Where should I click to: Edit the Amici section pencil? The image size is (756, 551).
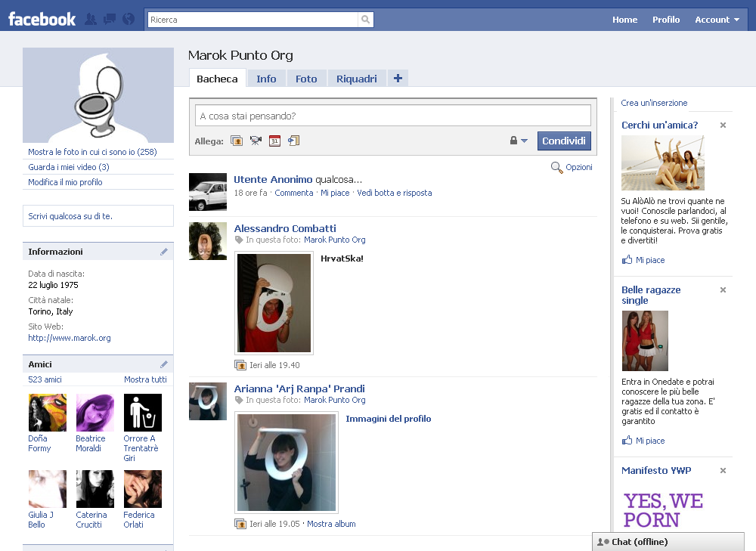pyautogui.click(x=164, y=364)
